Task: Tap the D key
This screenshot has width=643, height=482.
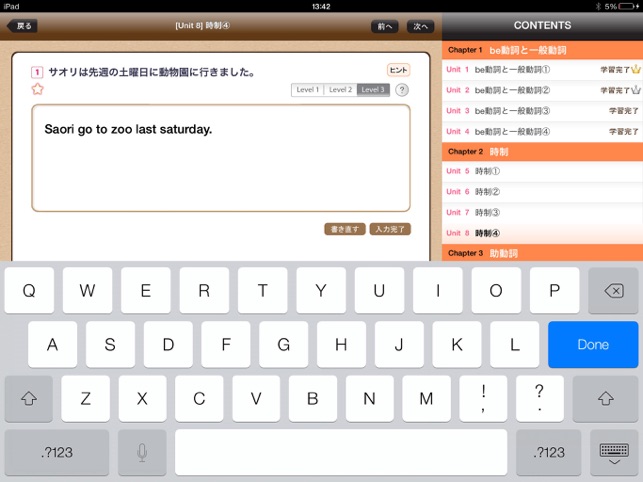Action: [168, 344]
